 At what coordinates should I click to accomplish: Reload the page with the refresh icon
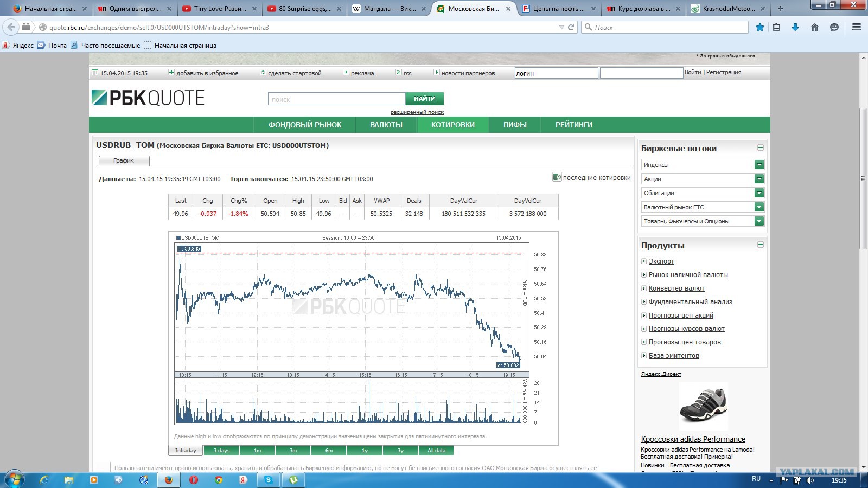(571, 27)
